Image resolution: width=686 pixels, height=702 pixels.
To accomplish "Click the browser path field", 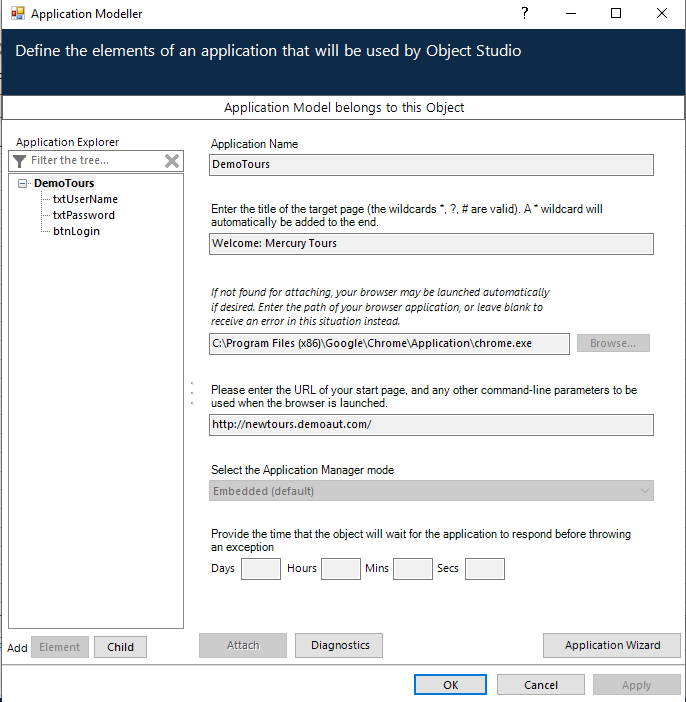I will pyautogui.click(x=389, y=344).
